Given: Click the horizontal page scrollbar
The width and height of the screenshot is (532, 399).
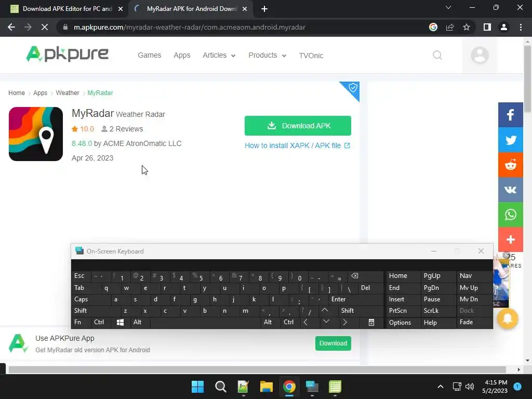Looking at the screenshot, I should pos(257,369).
